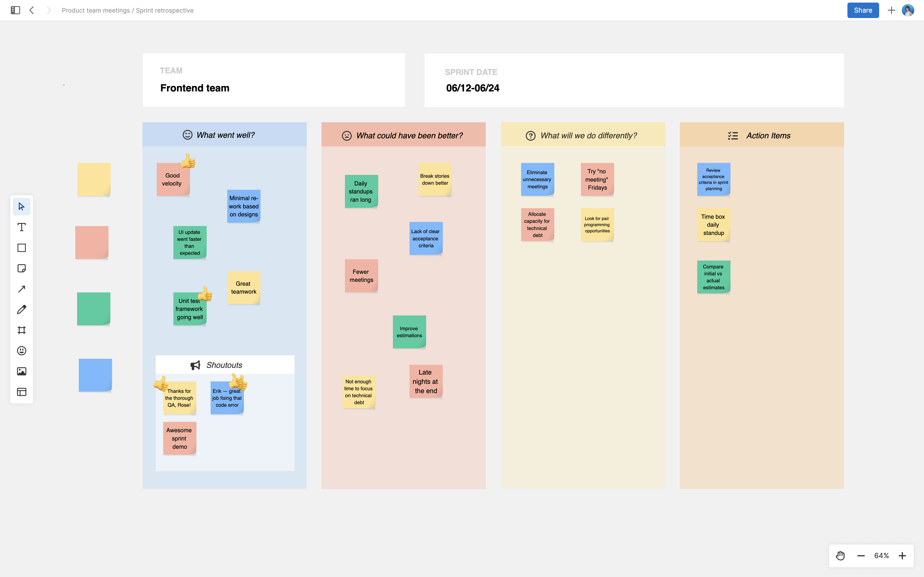
Task: Select the Text tool in the toolbar
Action: click(21, 227)
